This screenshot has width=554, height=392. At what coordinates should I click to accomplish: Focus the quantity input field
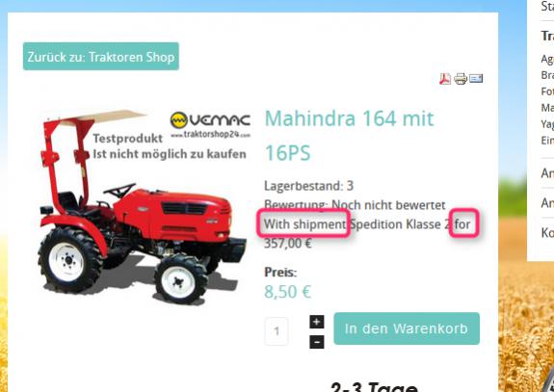click(277, 331)
